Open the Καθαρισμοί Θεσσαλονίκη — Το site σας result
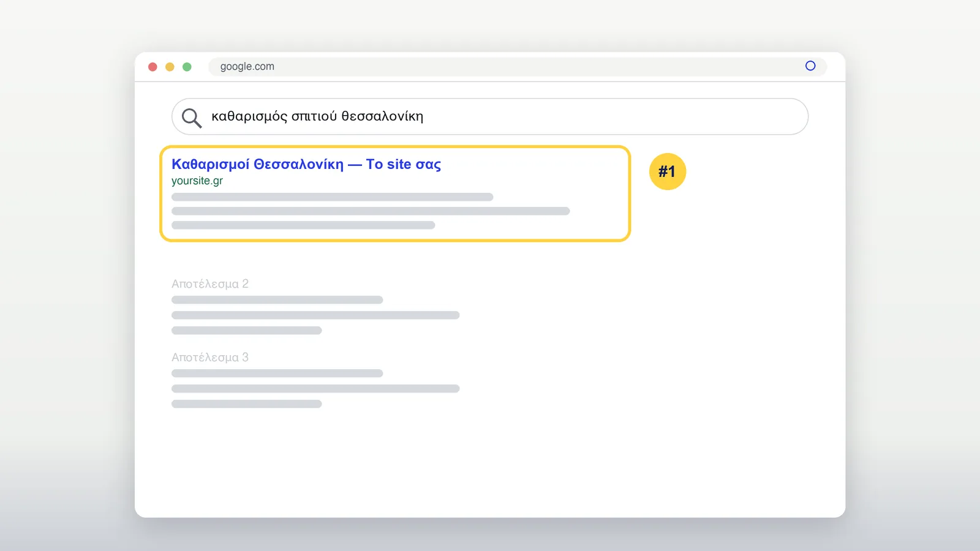980x551 pixels. (306, 164)
